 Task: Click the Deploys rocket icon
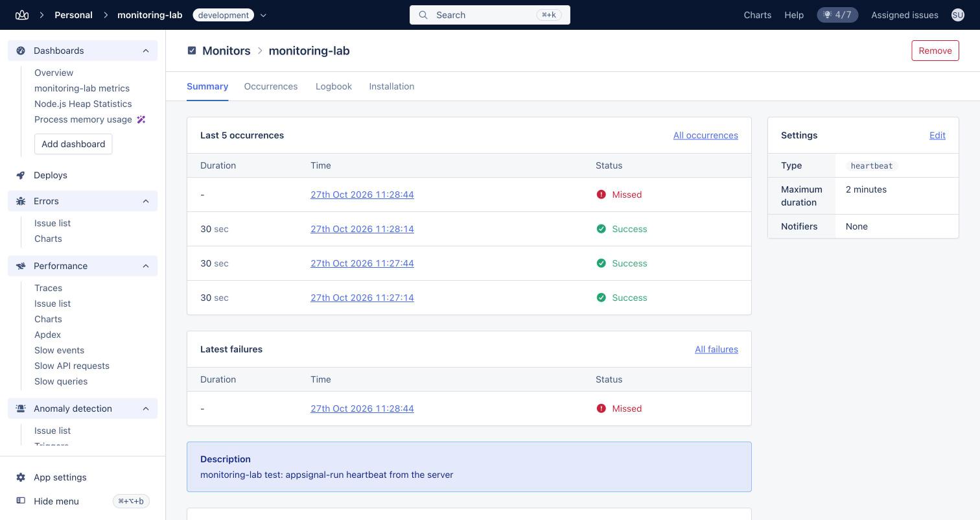[21, 175]
